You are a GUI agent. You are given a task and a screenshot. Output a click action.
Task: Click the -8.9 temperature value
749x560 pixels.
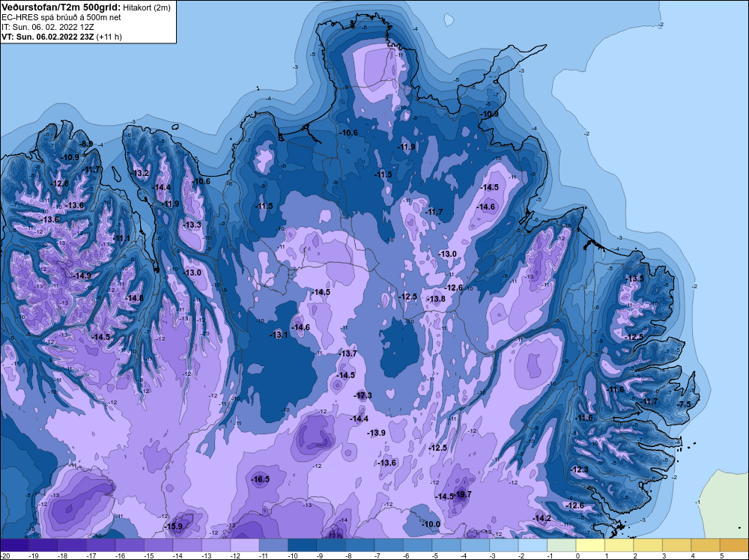point(86,144)
